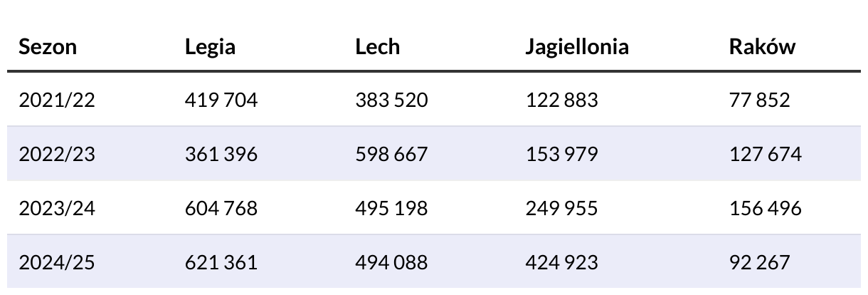Select the 2024/25 season row label
The height and width of the screenshot is (295, 868).
pos(56,262)
